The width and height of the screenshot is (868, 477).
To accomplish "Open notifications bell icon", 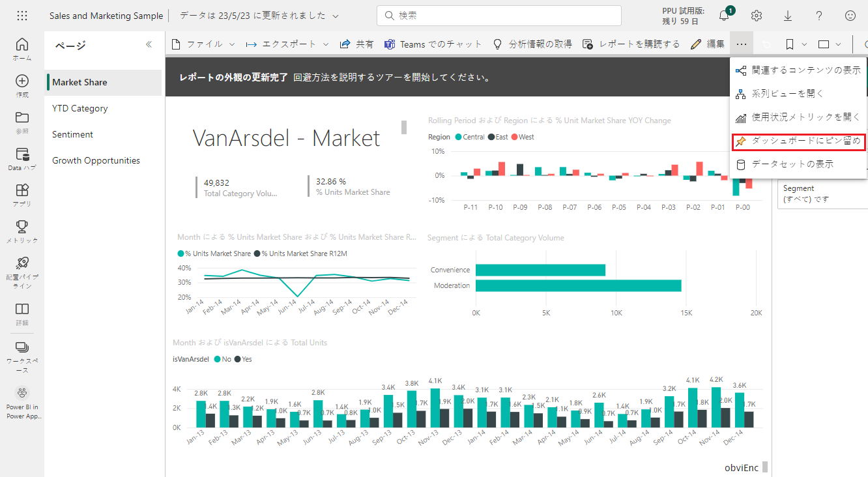I will tap(724, 16).
